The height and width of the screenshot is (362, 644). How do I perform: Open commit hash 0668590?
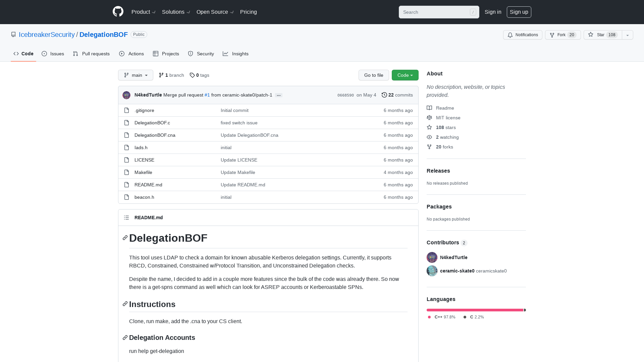click(345, 95)
